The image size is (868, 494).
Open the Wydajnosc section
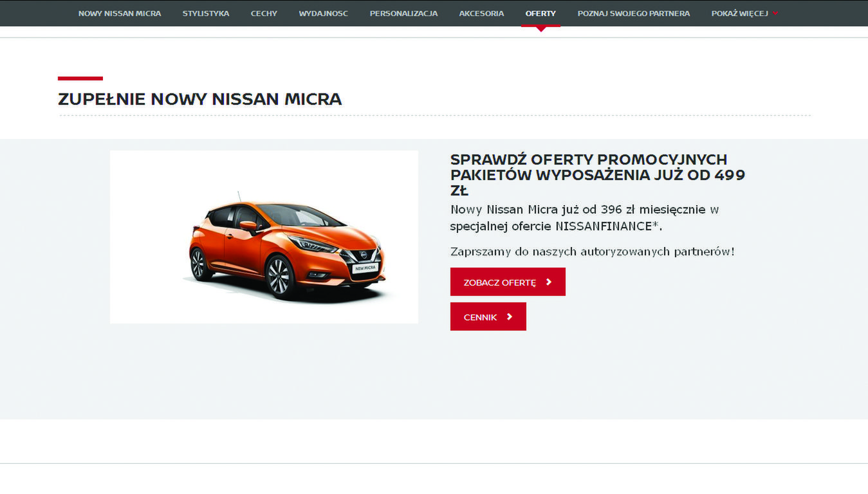(x=324, y=14)
